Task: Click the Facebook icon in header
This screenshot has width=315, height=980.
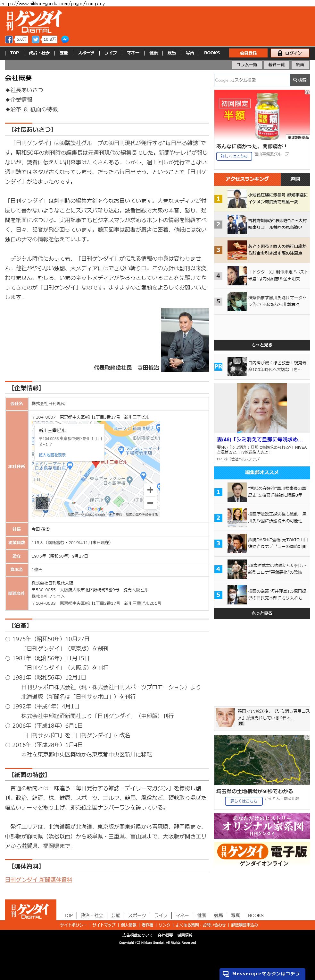Action: click(x=9, y=39)
